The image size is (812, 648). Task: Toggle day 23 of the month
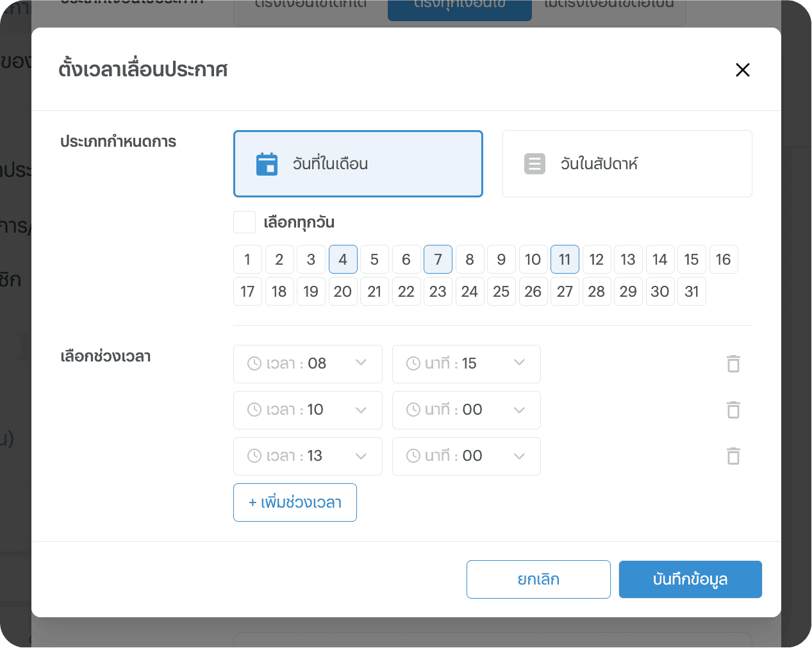click(438, 292)
